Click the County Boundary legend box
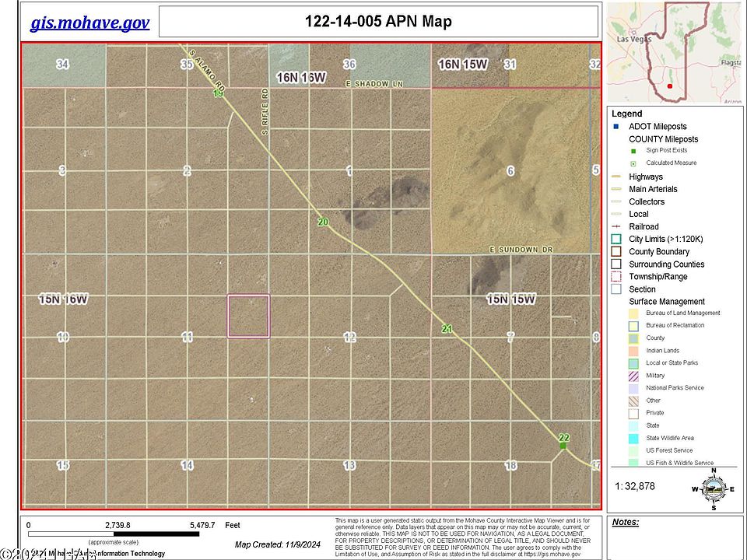 tap(616, 252)
